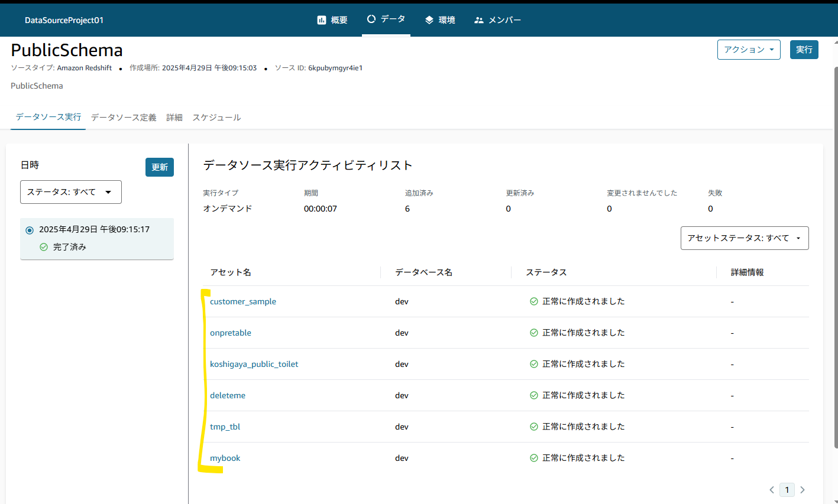Click the 完了済み green check icon
This screenshot has height=504, width=838.
(44, 247)
